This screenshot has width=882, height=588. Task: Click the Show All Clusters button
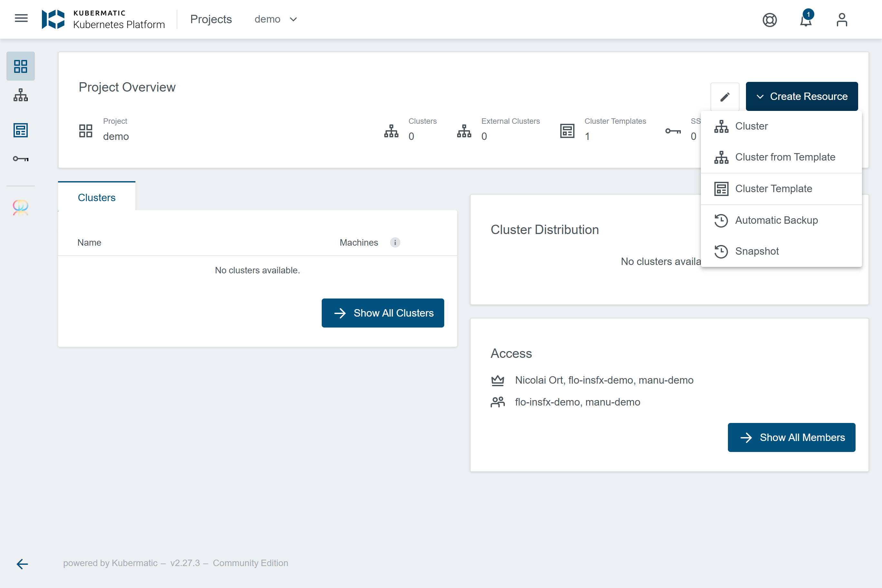[383, 313]
